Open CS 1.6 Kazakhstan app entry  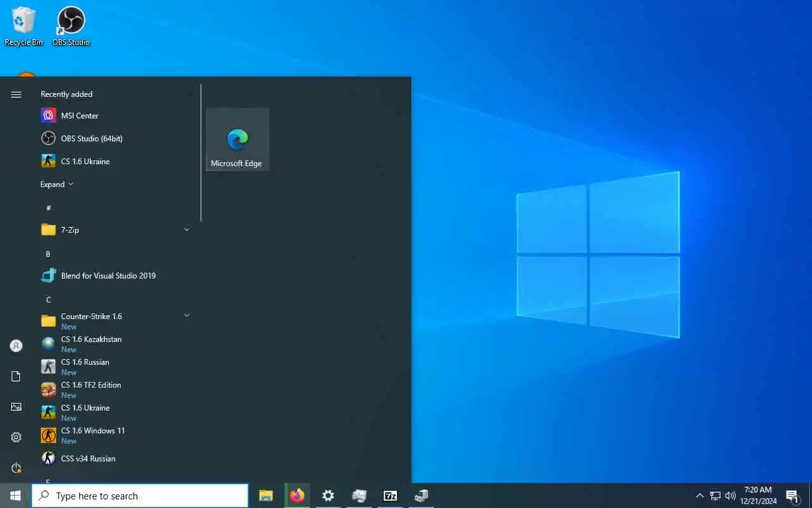pos(114,344)
